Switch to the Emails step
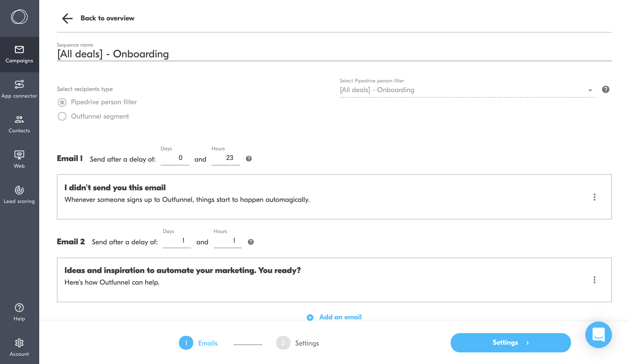 click(x=198, y=343)
